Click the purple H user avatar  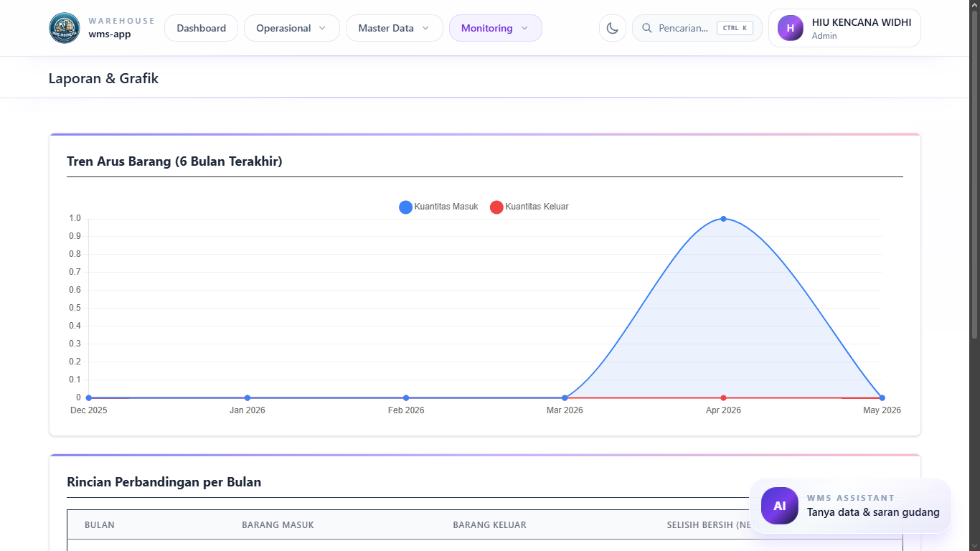tap(791, 28)
